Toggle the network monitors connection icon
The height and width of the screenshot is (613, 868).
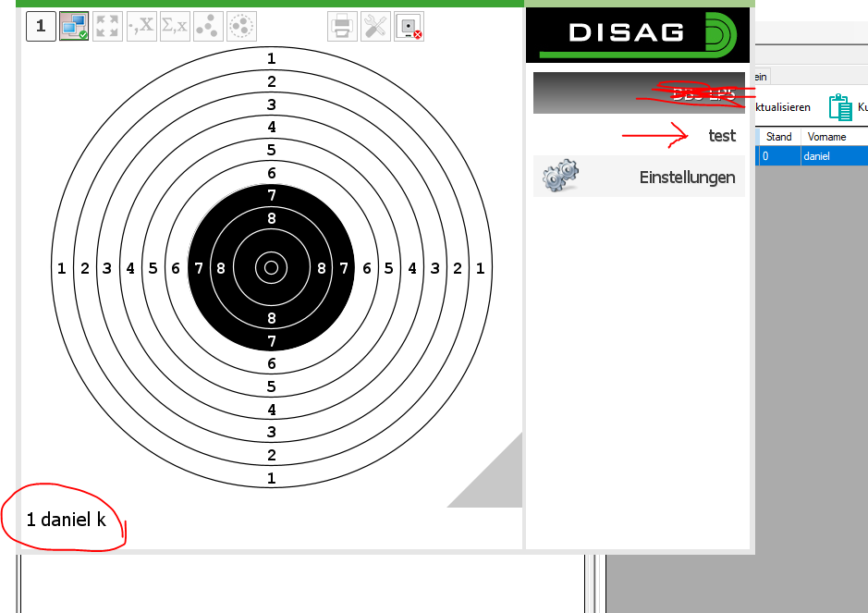(74, 27)
